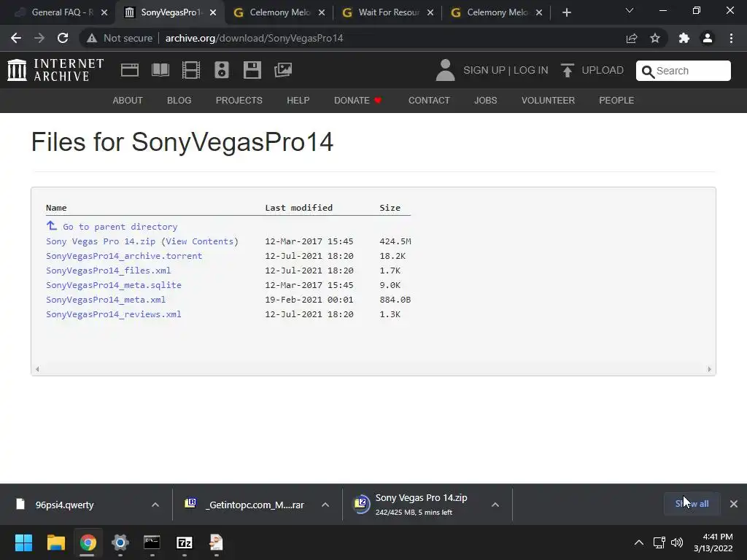747x560 pixels.
Task: Click the volume icon in system tray
Action: click(x=676, y=542)
